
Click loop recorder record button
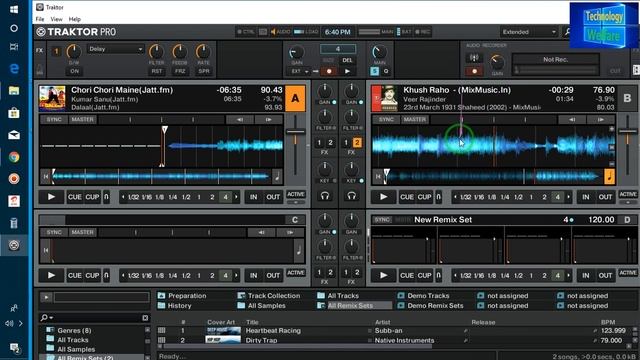click(329, 71)
